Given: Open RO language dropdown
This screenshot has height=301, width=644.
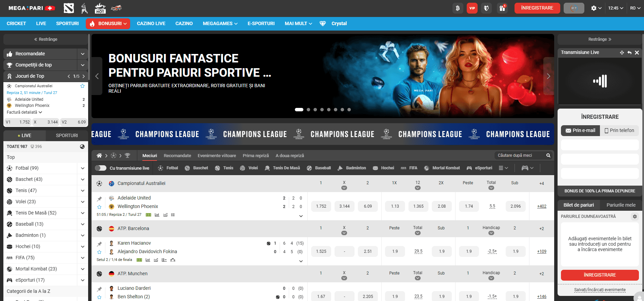Looking at the screenshot, I should click(635, 8).
